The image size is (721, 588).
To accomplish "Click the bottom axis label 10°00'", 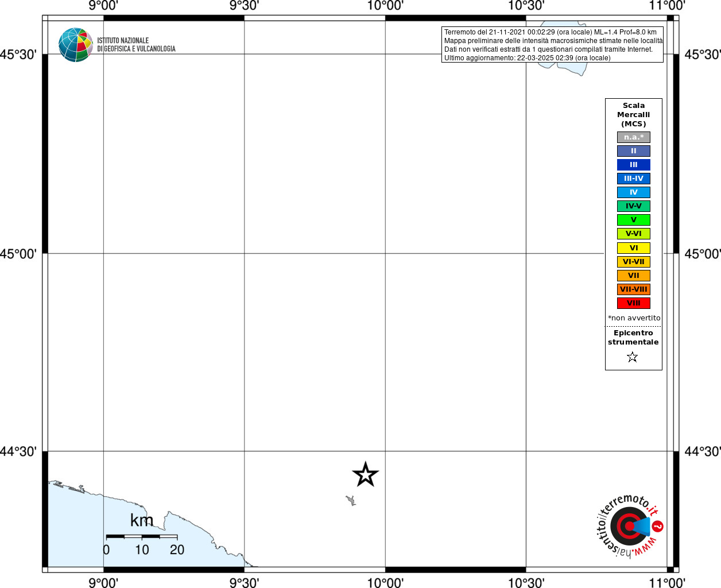I will click(x=385, y=583).
